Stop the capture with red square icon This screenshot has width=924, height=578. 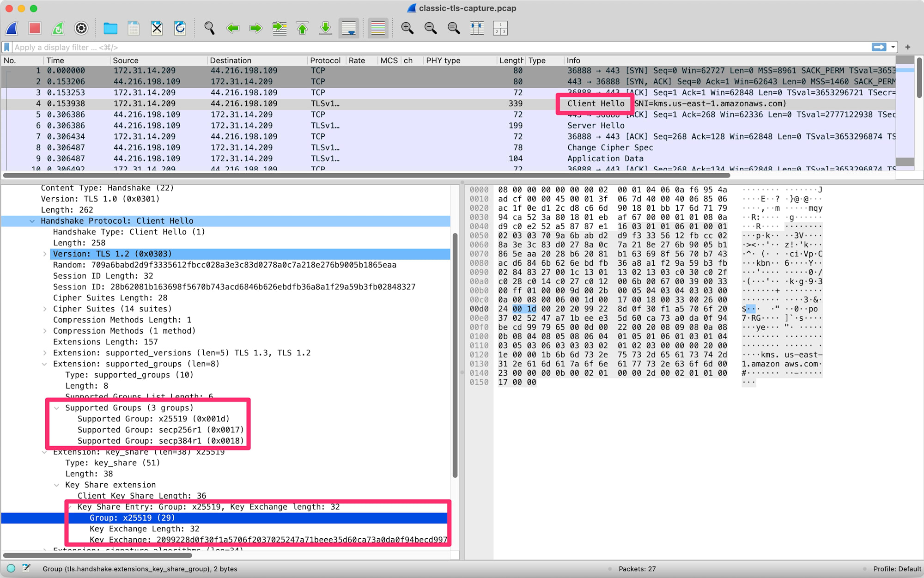pyautogui.click(x=35, y=28)
